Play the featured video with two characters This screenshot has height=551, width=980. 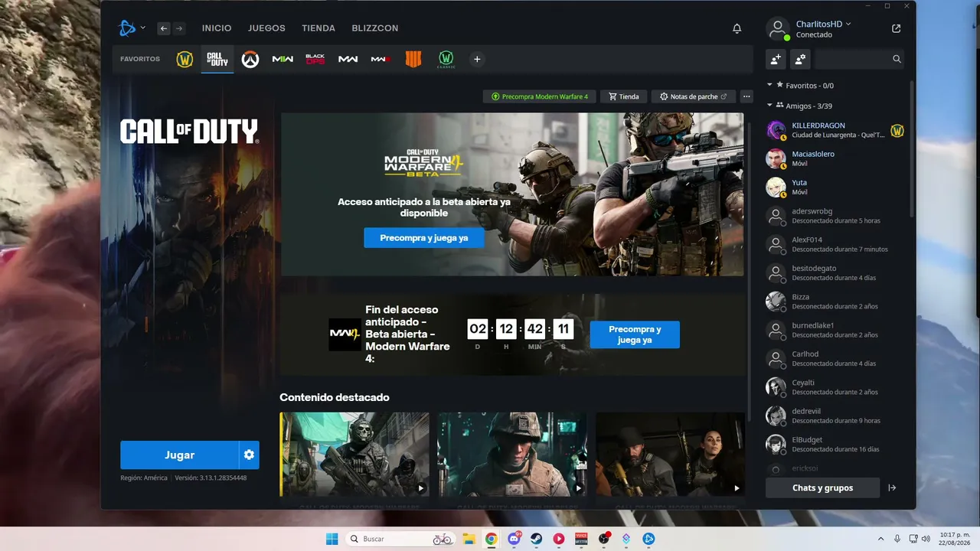point(670,455)
